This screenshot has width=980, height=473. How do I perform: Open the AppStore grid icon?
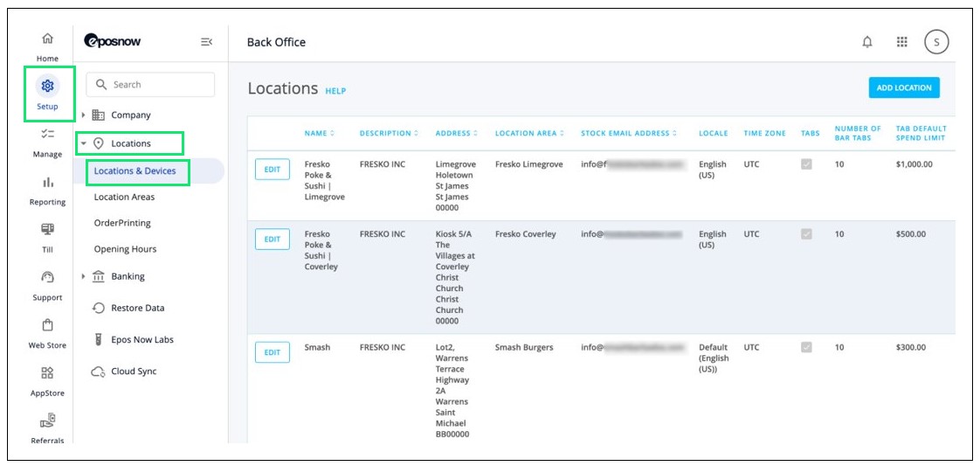(x=47, y=373)
